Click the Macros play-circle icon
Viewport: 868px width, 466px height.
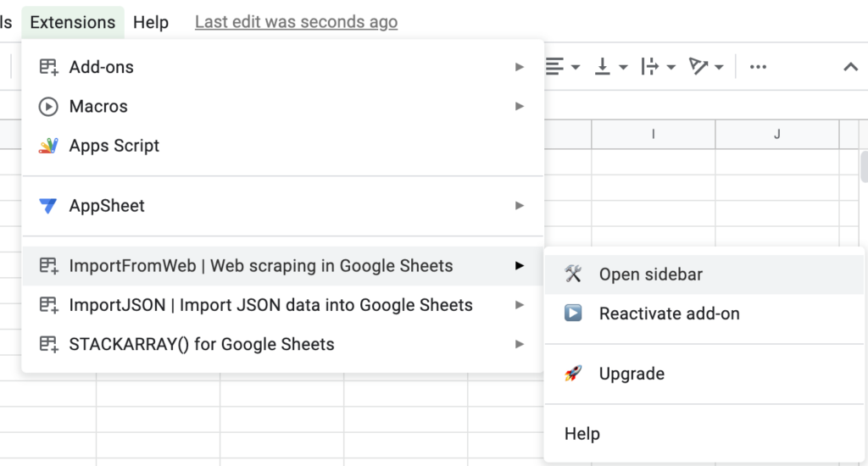pyautogui.click(x=48, y=106)
